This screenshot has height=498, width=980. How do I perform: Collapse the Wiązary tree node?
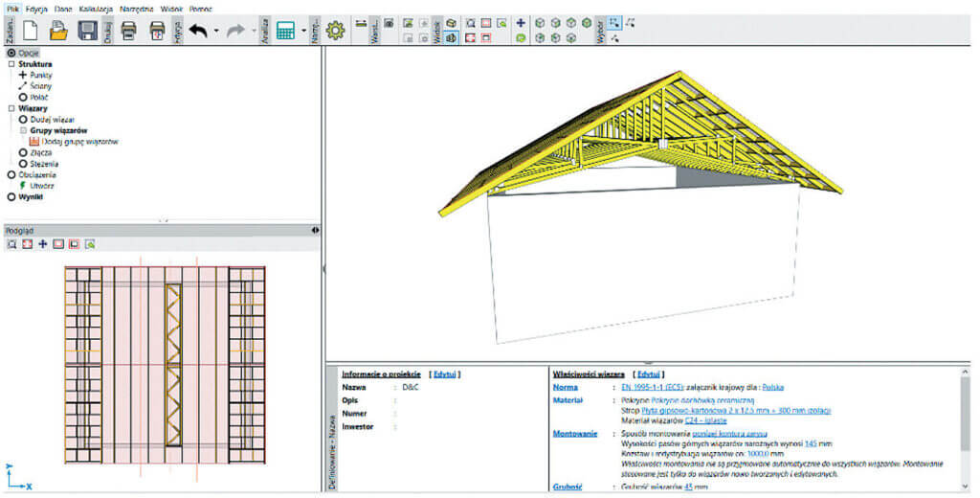pyautogui.click(x=11, y=108)
